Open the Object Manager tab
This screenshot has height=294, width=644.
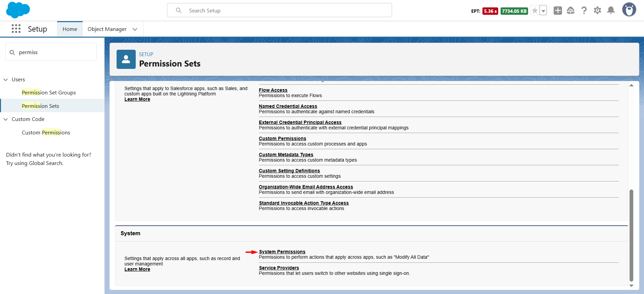click(x=107, y=29)
